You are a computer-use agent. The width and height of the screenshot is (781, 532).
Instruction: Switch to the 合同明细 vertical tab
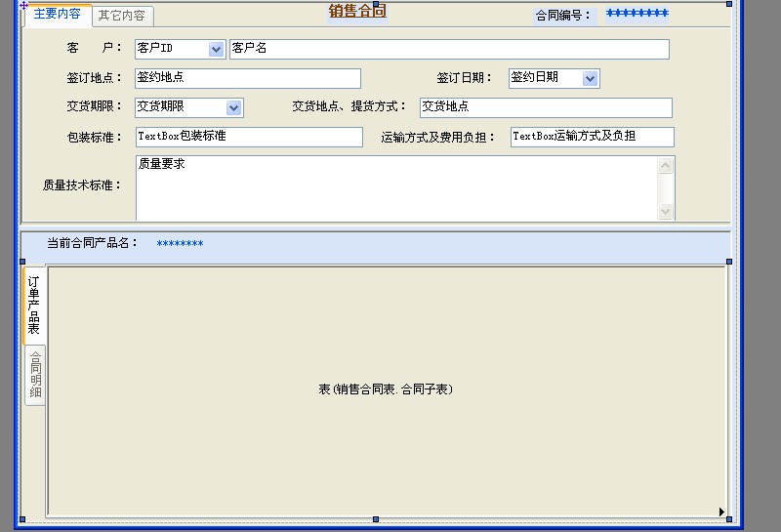click(x=35, y=375)
